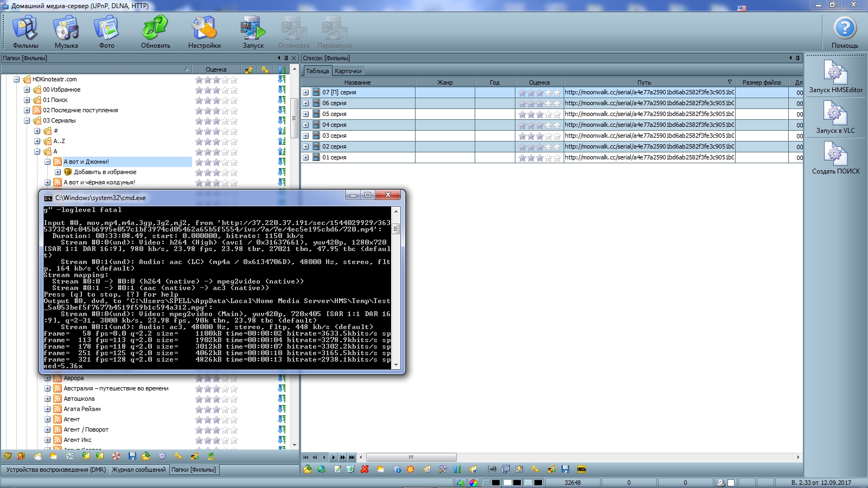
Task: Expand the 07 [П] серия row
Action: pos(306,93)
